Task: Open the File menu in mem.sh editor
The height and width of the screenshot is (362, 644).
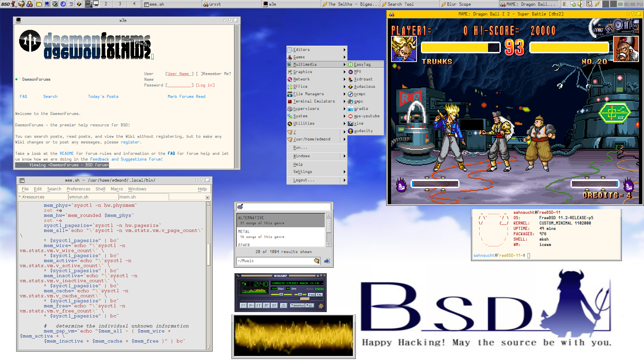Action: [25, 189]
